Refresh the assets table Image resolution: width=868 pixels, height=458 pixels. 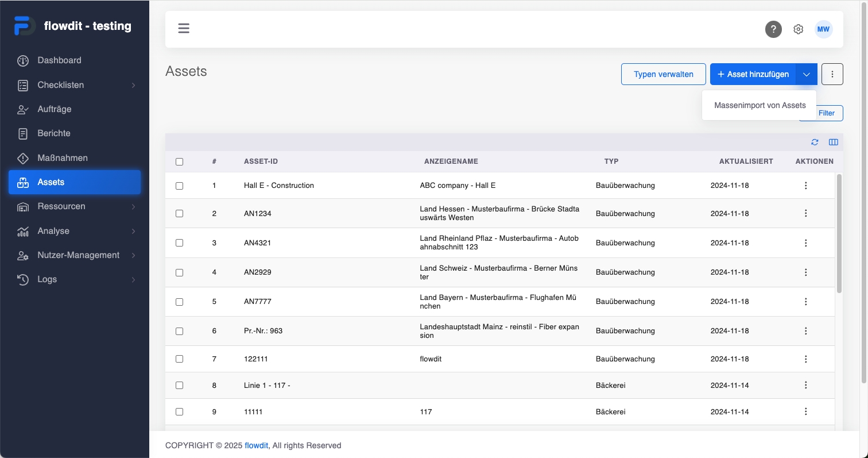(x=815, y=143)
